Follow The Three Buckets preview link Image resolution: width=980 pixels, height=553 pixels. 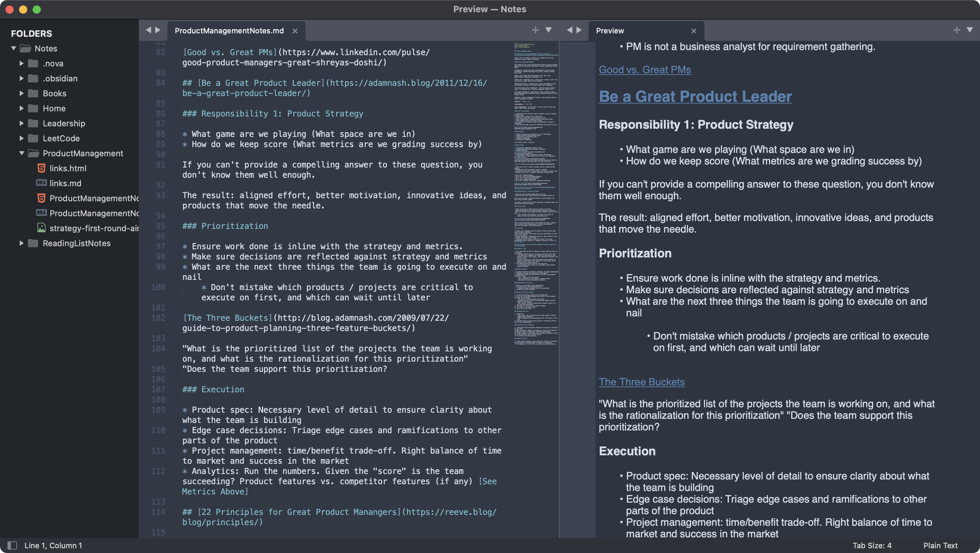point(641,382)
